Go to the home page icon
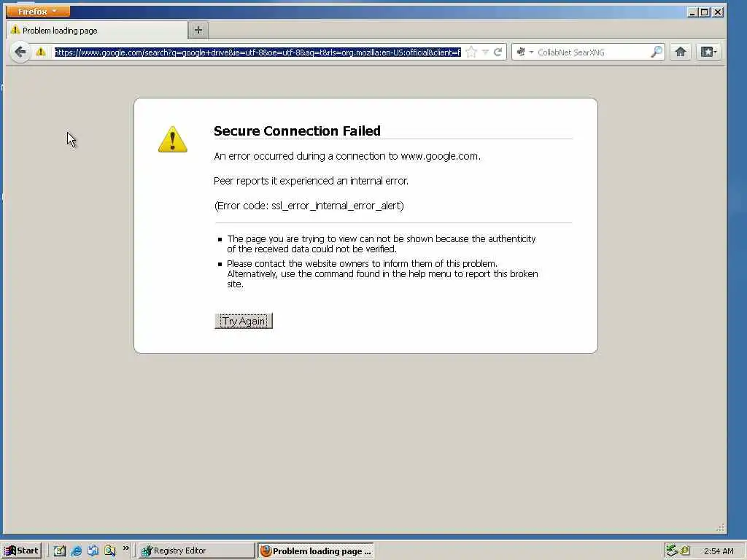 [681, 52]
